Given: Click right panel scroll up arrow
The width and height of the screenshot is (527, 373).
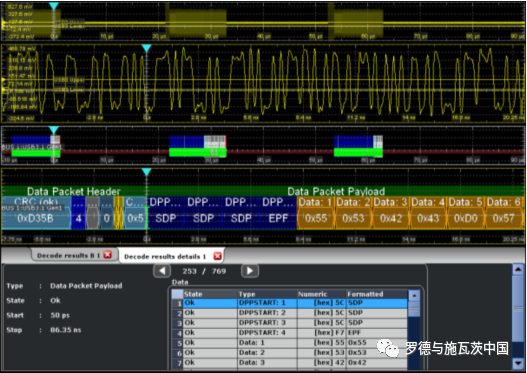Looking at the screenshot, I should (x=518, y=269).
